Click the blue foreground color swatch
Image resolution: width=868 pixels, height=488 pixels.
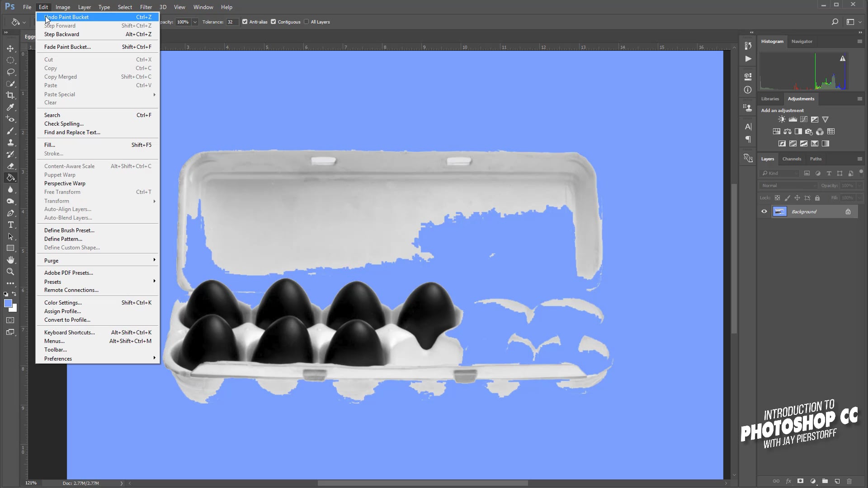pyautogui.click(x=8, y=304)
